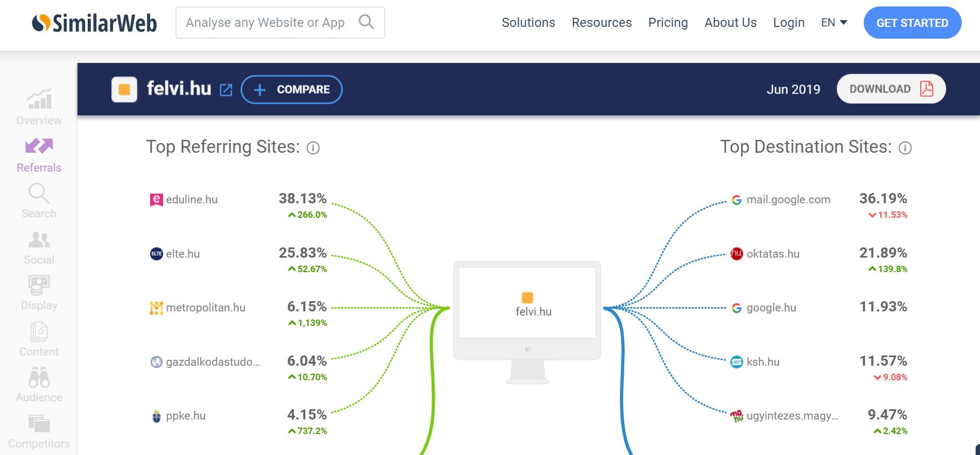Select Jun 2019 date label
The image size is (980, 455).
point(793,89)
